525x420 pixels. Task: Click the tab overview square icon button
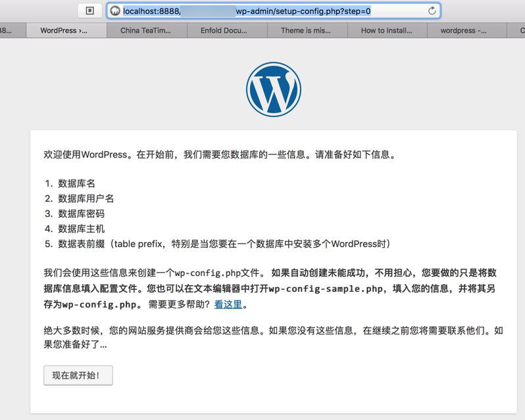coord(89,11)
